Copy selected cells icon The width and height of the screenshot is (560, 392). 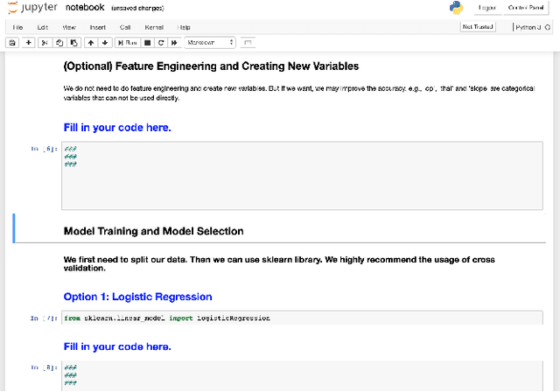pyautogui.click(x=58, y=42)
